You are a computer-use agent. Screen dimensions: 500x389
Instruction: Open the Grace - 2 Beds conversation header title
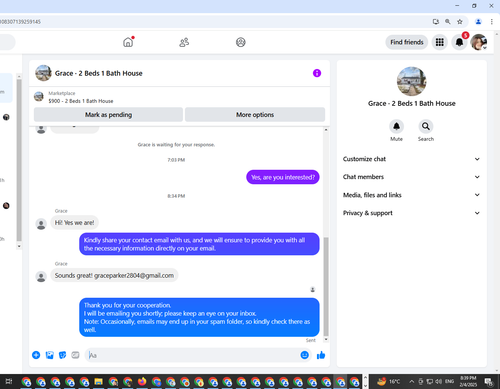point(99,73)
